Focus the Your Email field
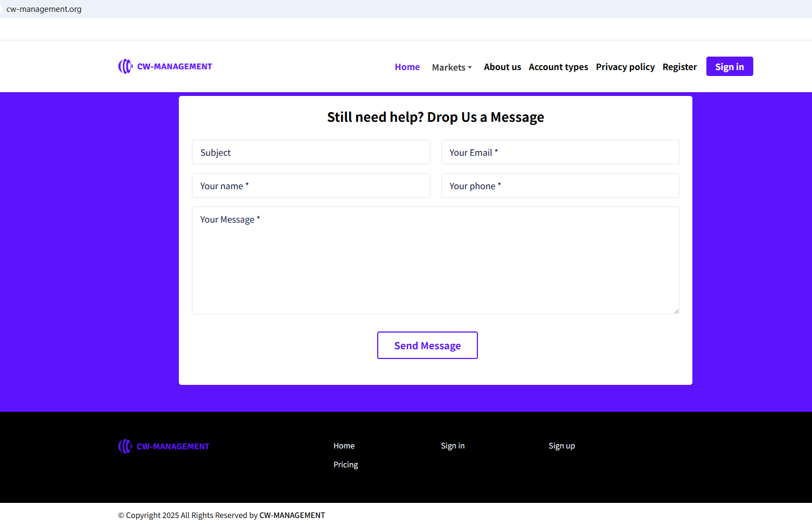 [560, 153]
